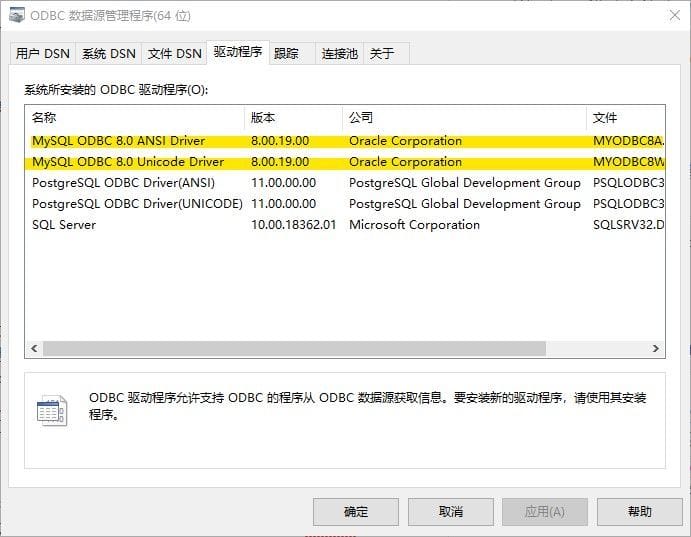
Task: Switch to the 用户 DSN tab
Action: (x=43, y=54)
